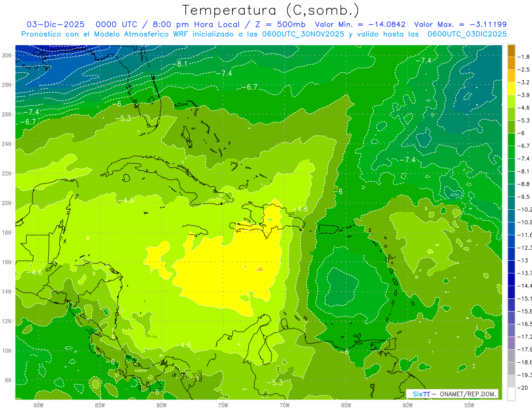Click the "-10.2" legend value
The height and width of the screenshot is (411, 532).
[x=525, y=210]
